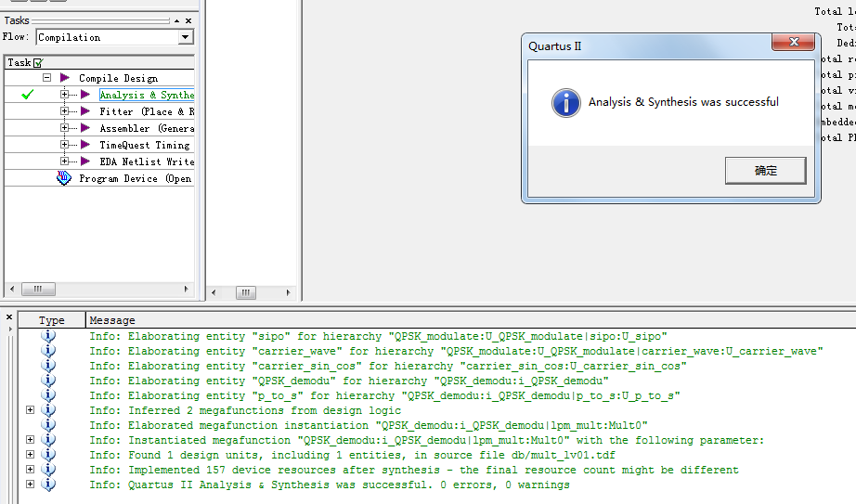Click info icon of the 'QPSK_demodu' entity message
The image size is (856, 504).
click(48, 380)
